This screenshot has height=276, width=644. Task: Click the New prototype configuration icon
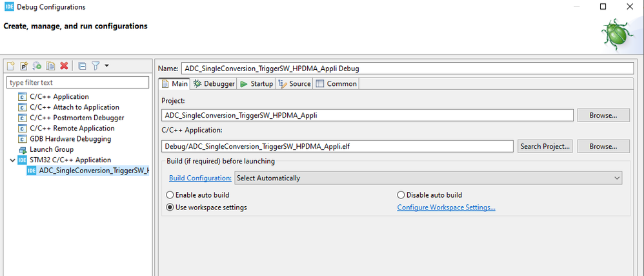pos(24,66)
